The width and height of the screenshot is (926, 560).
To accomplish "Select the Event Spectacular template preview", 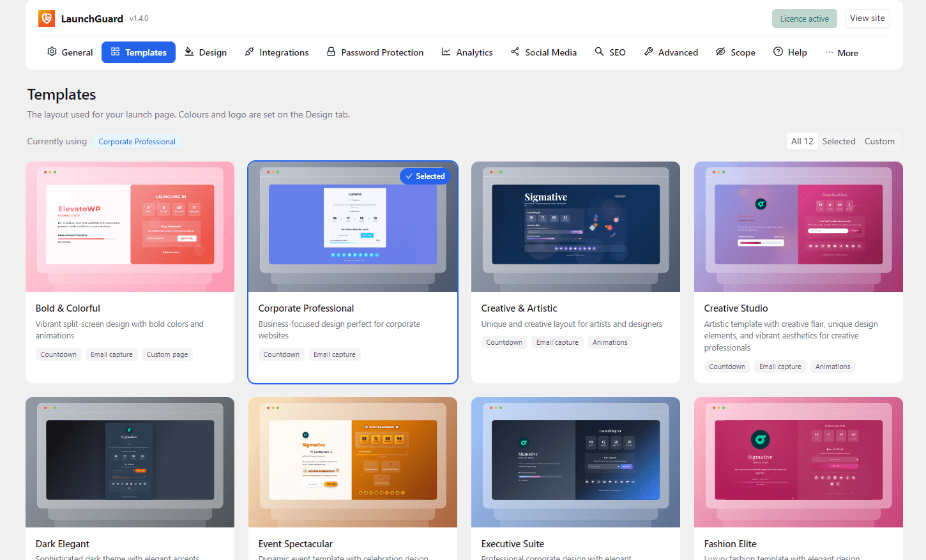I will [x=353, y=462].
